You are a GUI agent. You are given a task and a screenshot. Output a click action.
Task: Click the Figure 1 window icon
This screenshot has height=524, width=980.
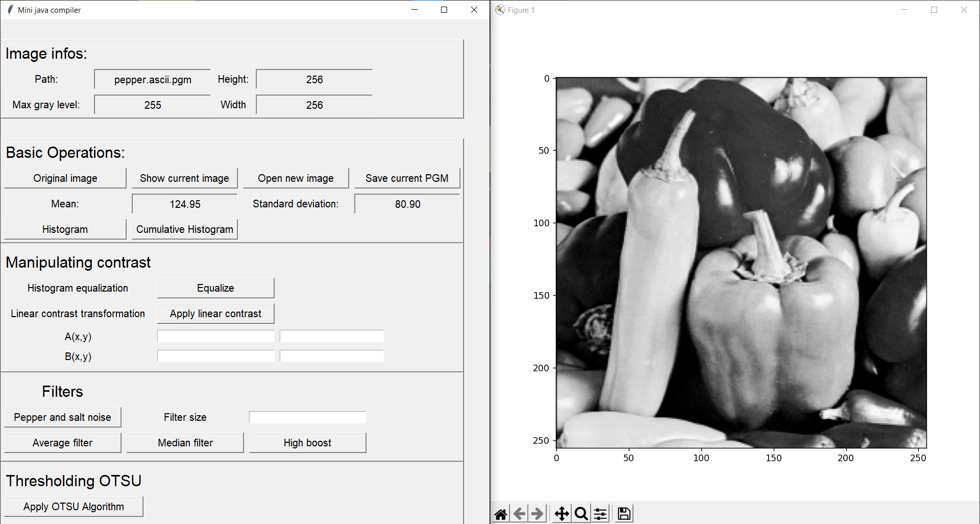500,10
